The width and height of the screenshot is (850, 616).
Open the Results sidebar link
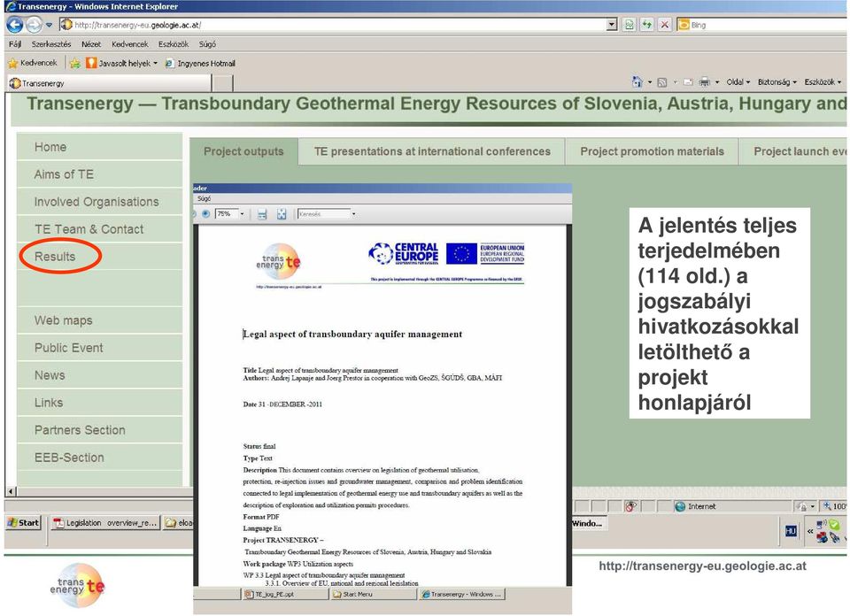click(x=100, y=257)
